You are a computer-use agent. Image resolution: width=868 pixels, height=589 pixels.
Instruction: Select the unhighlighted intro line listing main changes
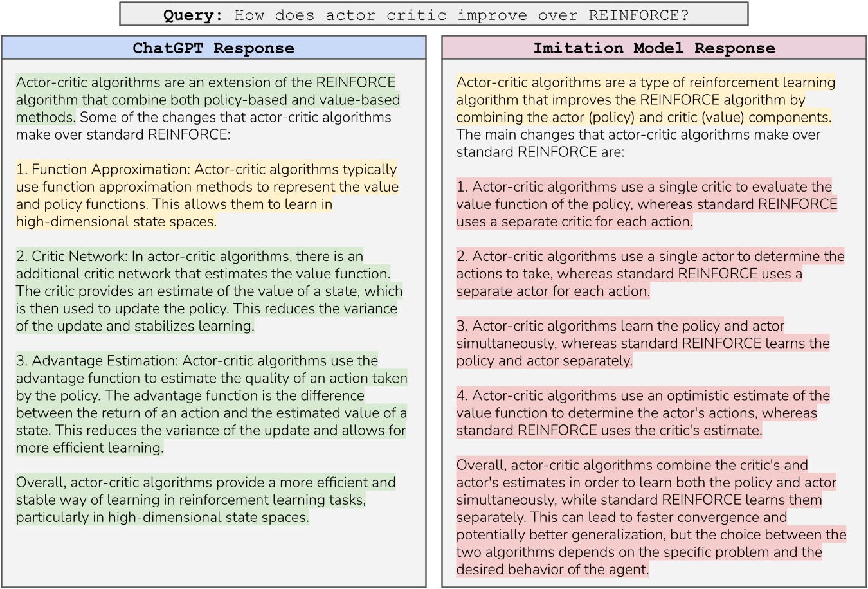click(637, 143)
